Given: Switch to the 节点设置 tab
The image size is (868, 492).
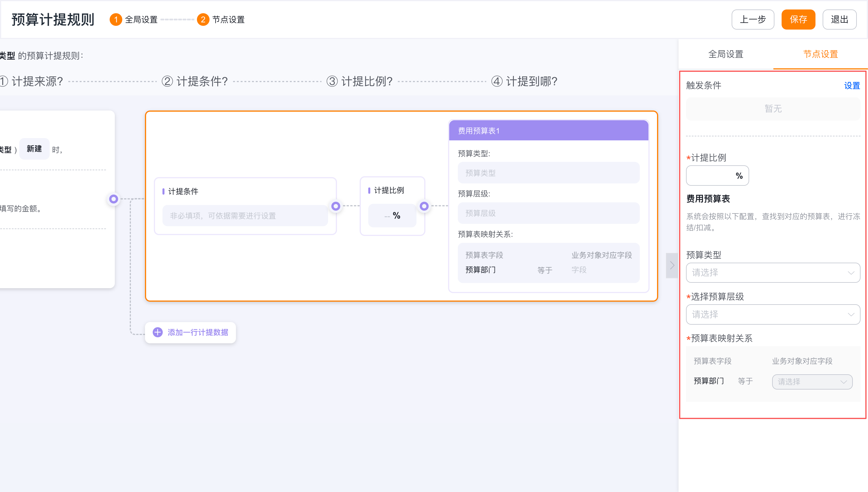Looking at the screenshot, I should 820,54.
